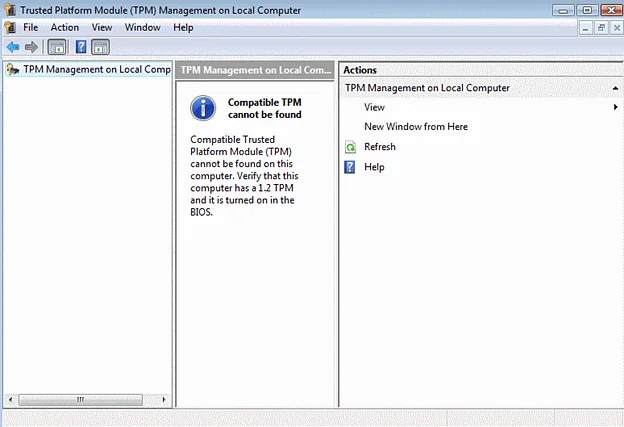Click the green Refresh icon in Actions
Viewport: 624px width, 427px height.
tap(350, 147)
